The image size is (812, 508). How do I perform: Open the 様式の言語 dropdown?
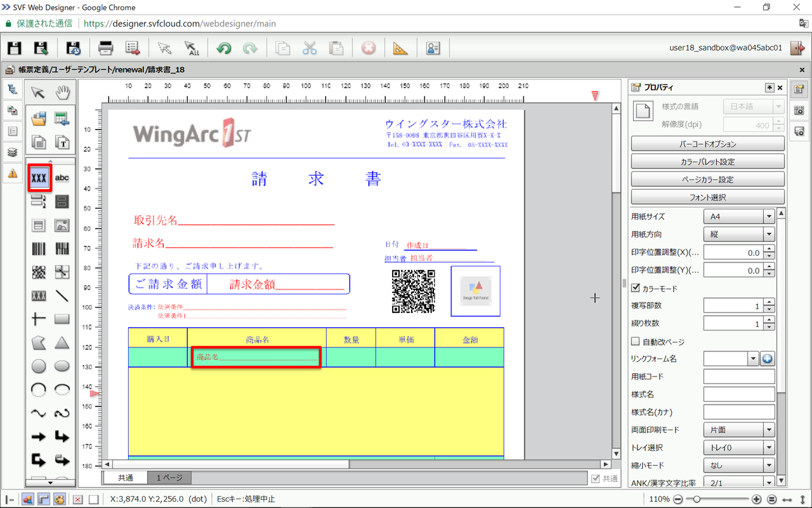pos(754,107)
